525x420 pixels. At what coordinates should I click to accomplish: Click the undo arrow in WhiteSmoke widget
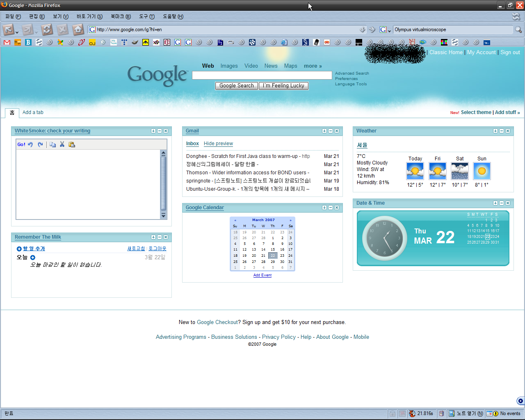30,144
